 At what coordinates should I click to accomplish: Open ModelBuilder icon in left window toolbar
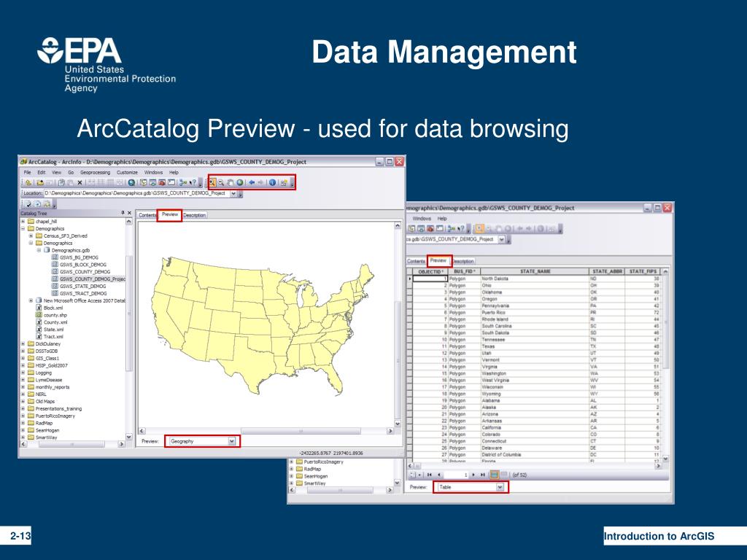point(183,182)
